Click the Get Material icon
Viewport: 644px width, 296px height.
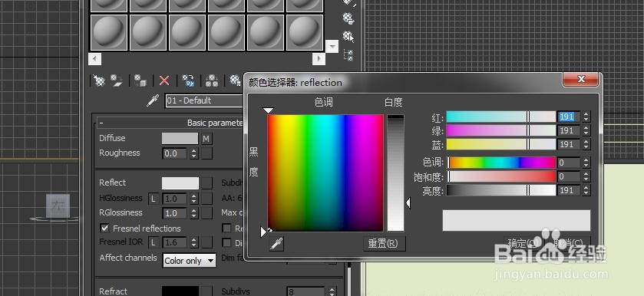[x=99, y=81]
